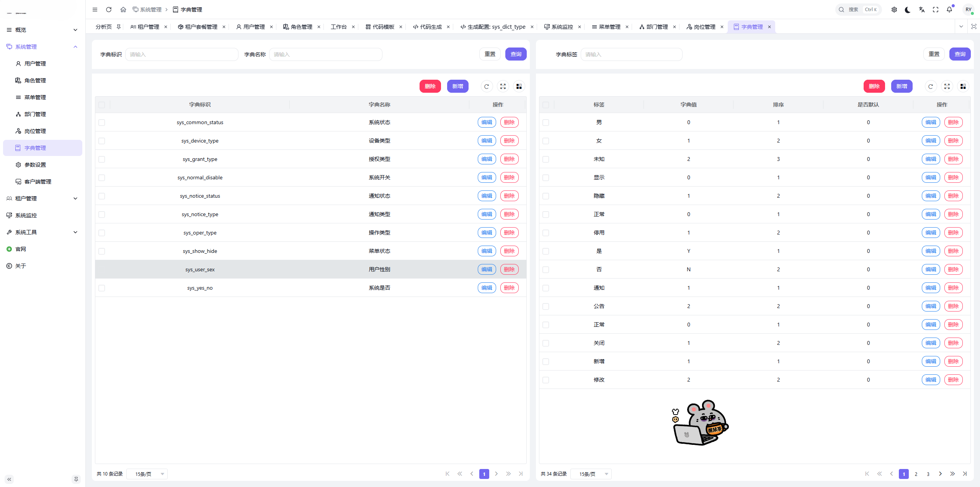Viewport: 980px width, 487px height.
Task: Click 重置 in dictionary data search
Action: [934, 54]
